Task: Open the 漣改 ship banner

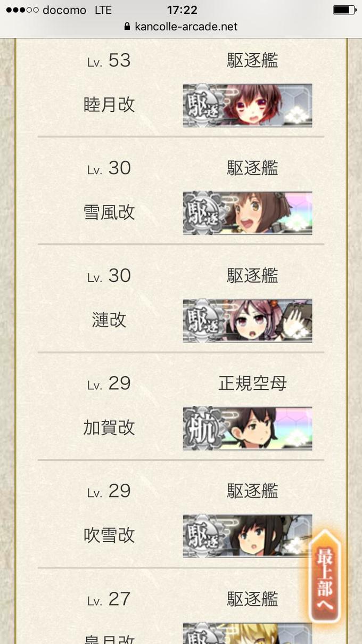Action: 248,321
